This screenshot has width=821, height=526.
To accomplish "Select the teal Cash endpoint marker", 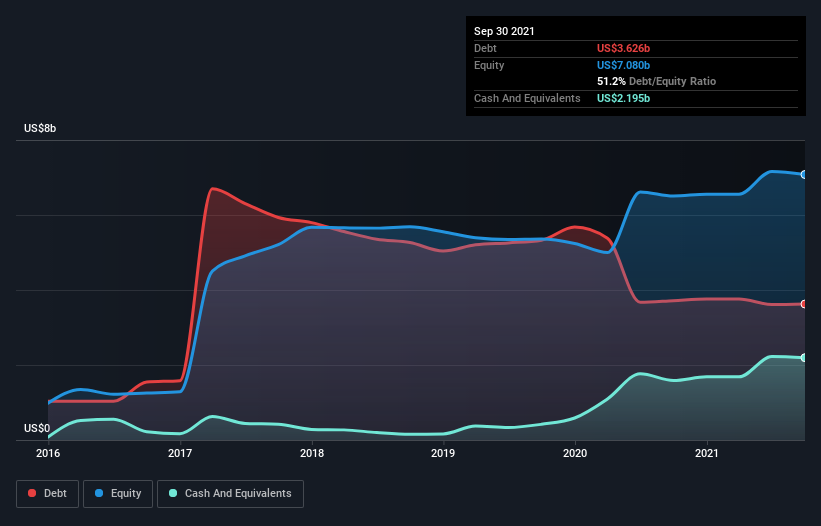I will [804, 358].
